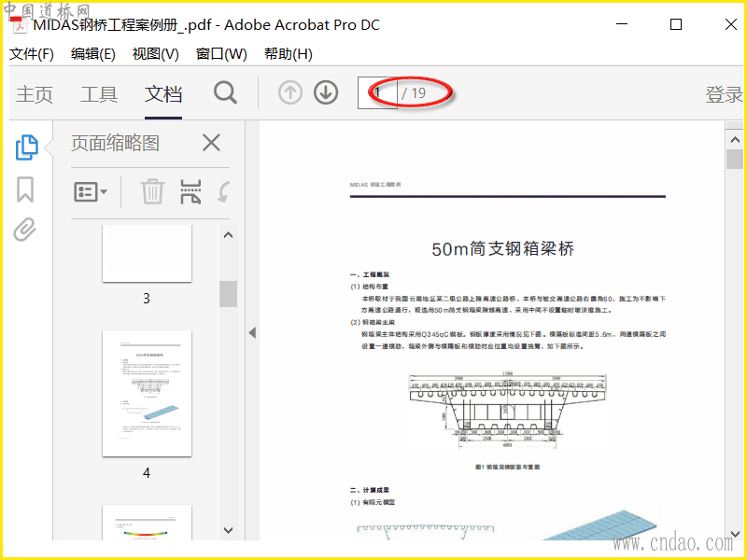Image resolution: width=747 pixels, height=560 pixels.
Task: Click the Acrobat PDF icon in title bar
Action: [x=19, y=24]
